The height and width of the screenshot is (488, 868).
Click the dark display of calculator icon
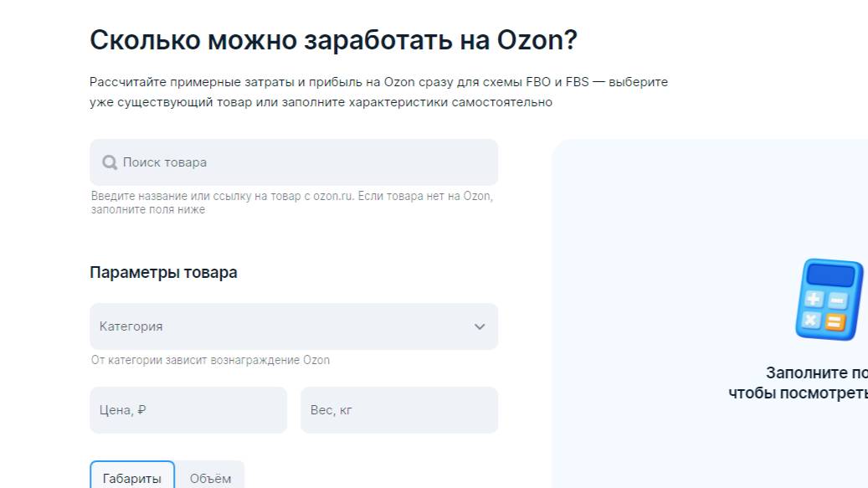(831, 275)
